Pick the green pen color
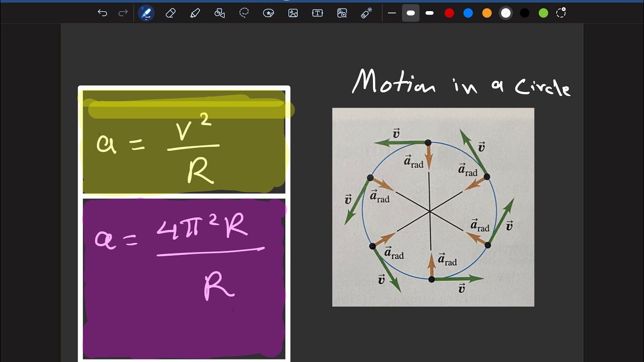The image size is (644, 362). pyautogui.click(x=543, y=13)
